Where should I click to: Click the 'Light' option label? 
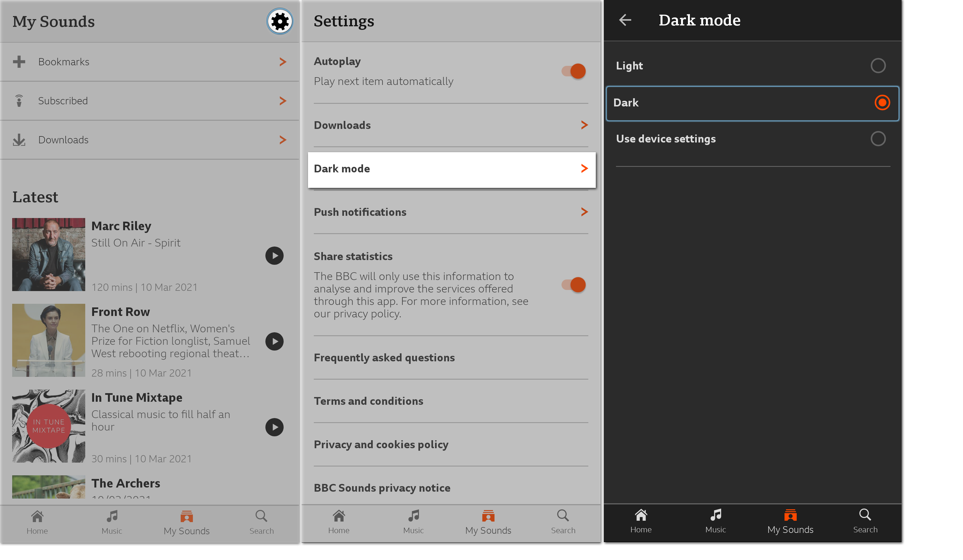click(629, 66)
